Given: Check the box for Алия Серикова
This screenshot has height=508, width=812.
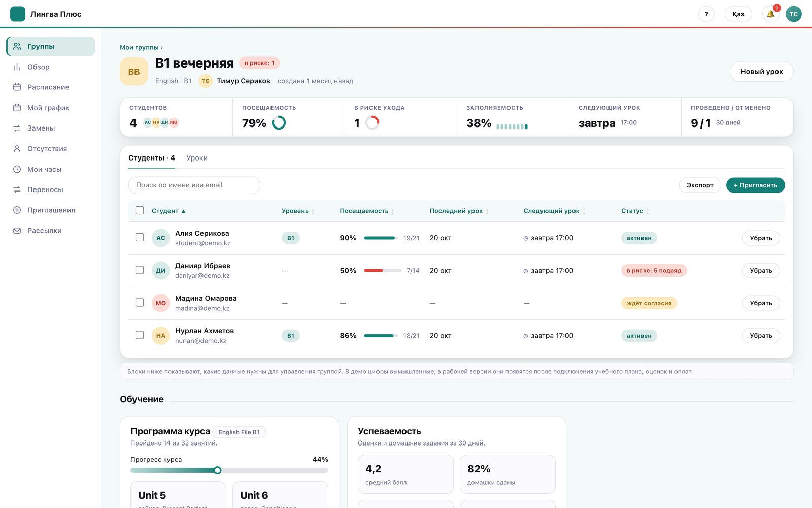Looking at the screenshot, I should pos(140,237).
